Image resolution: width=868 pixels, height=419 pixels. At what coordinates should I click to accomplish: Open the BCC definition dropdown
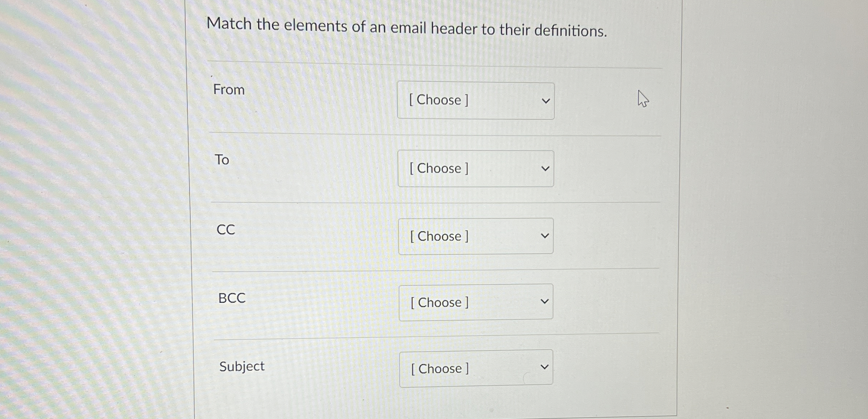tap(475, 302)
